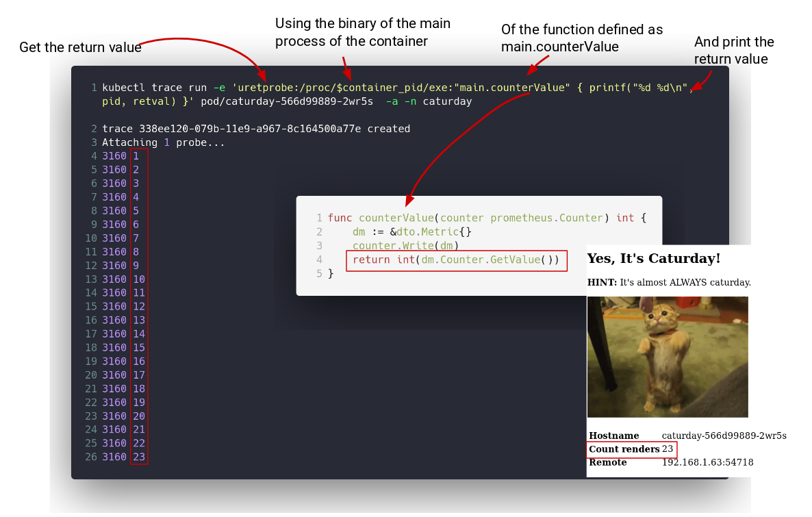The height and width of the screenshot is (517, 812).
Task: Click 'prometheus.Counter' parameter type in the snippet
Action: (547, 218)
